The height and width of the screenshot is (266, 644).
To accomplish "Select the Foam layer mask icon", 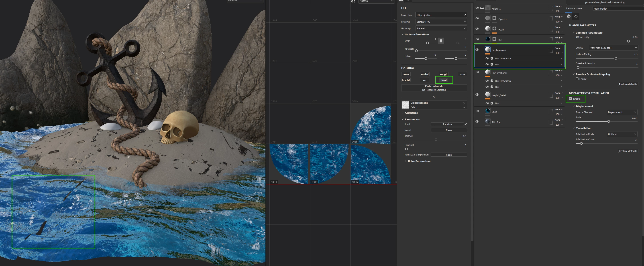I will pos(494,28).
